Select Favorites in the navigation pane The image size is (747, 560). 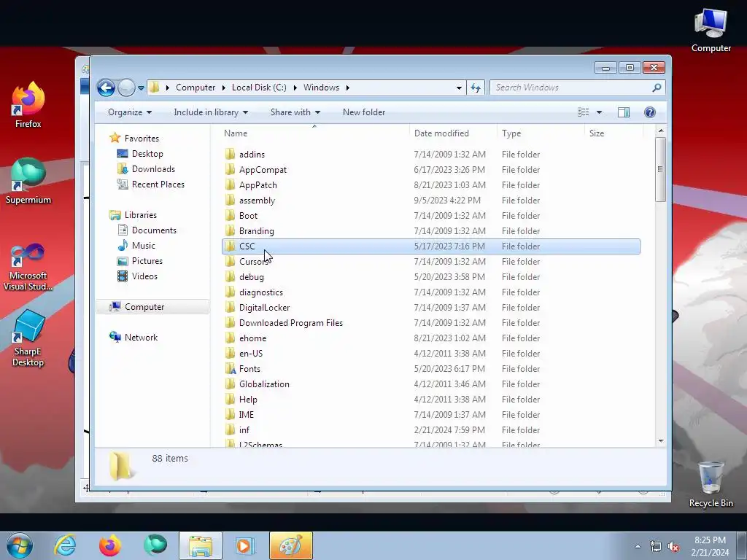pyautogui.click(x=142, y=138)
